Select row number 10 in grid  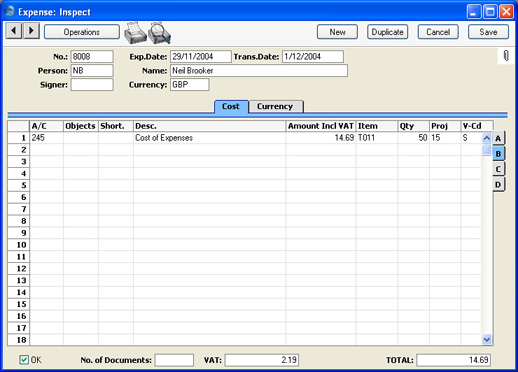[x=19, y=245]
